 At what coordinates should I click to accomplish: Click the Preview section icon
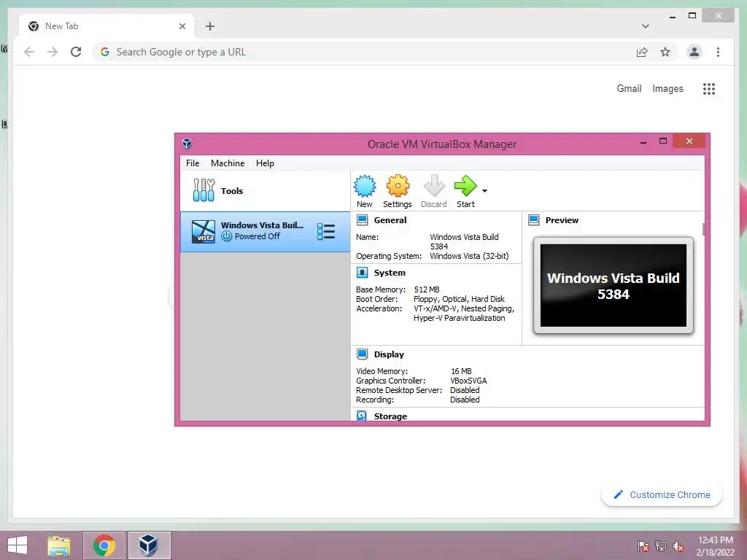click(x=533, y=220)
